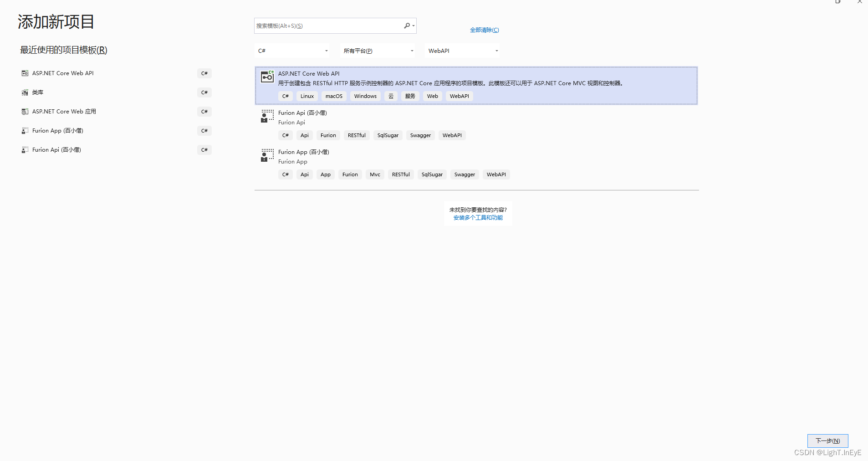
Task: Select 类库 in the recent templates list
Action: tap(116, 92)
